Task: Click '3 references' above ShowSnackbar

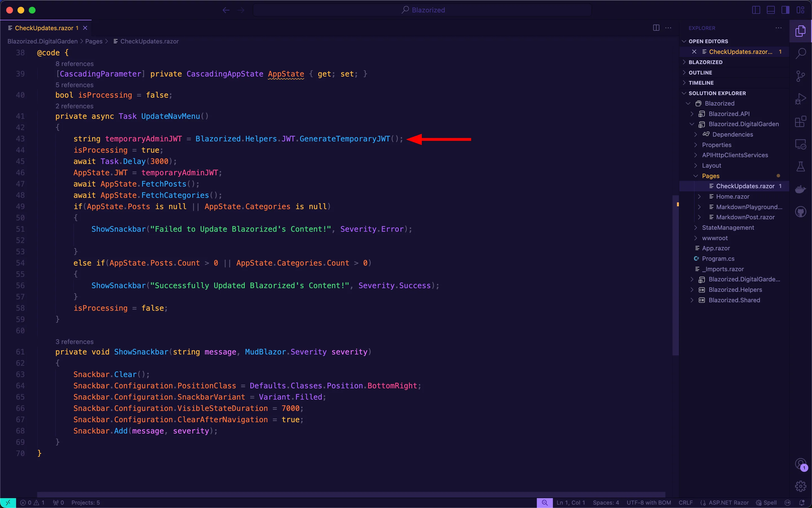Action: [x=74, y=342]
